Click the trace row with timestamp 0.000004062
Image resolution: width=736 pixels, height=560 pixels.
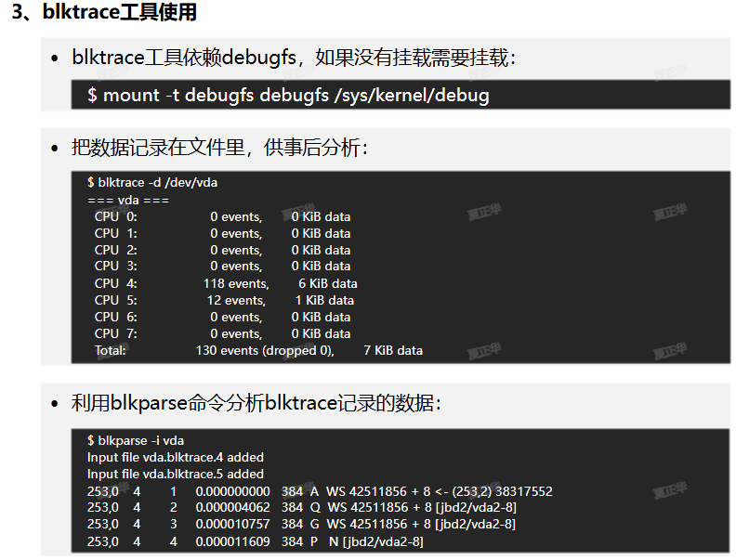302,508
